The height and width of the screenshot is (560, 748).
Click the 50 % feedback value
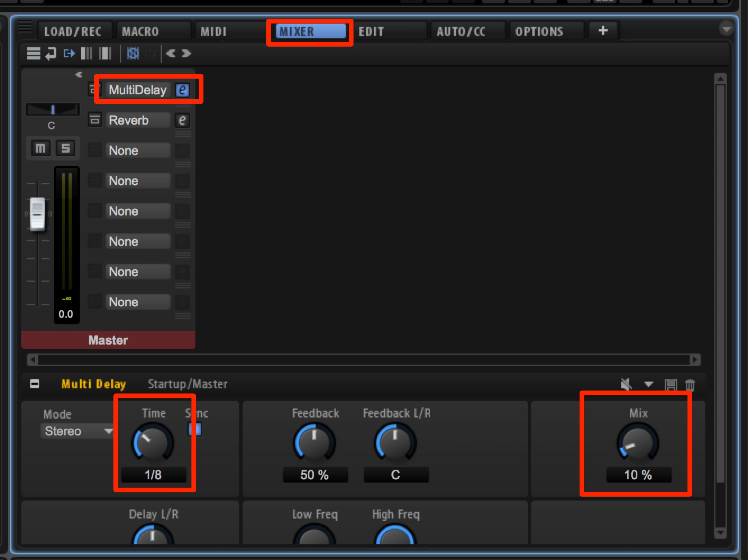tap(315, 475)
